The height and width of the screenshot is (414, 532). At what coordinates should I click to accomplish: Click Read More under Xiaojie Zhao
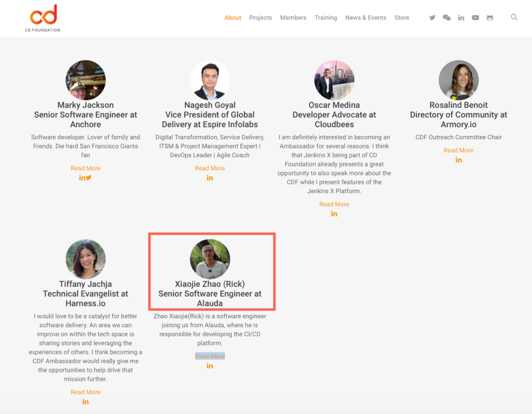click(x=210, y=356)
